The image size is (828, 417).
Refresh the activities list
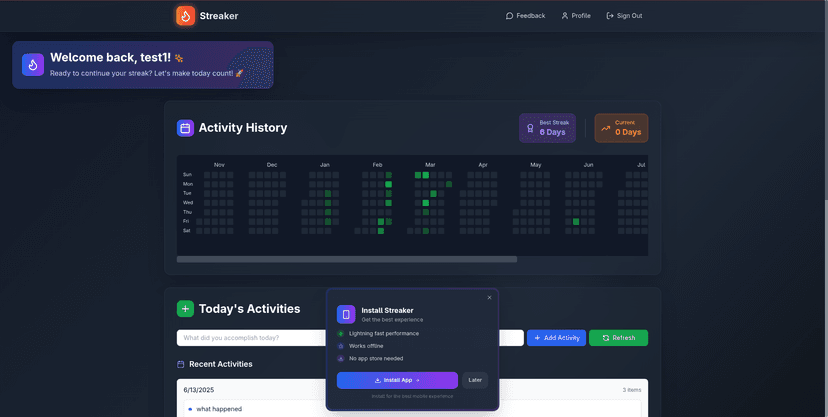pyautogui.click(x=618, y=338)
